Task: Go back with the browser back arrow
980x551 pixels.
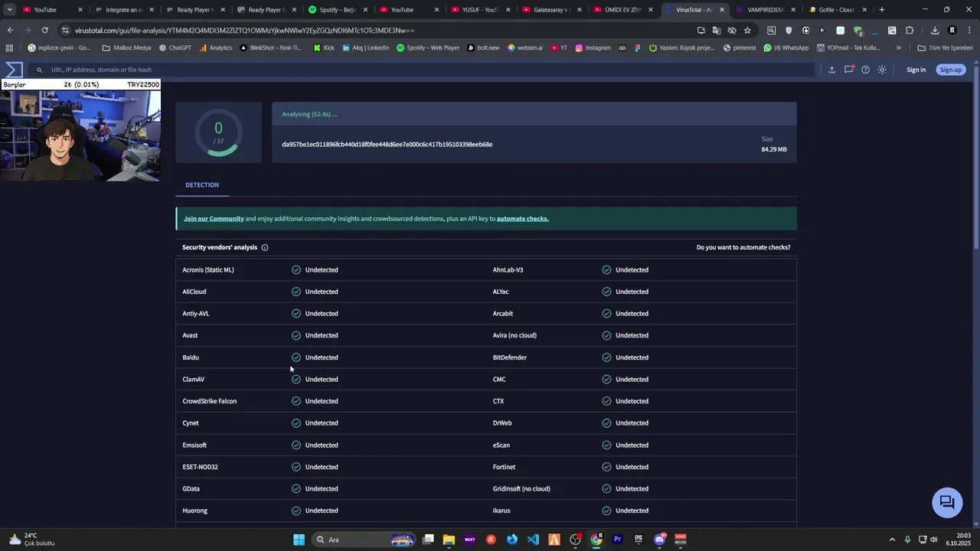Action: [10, 30]
